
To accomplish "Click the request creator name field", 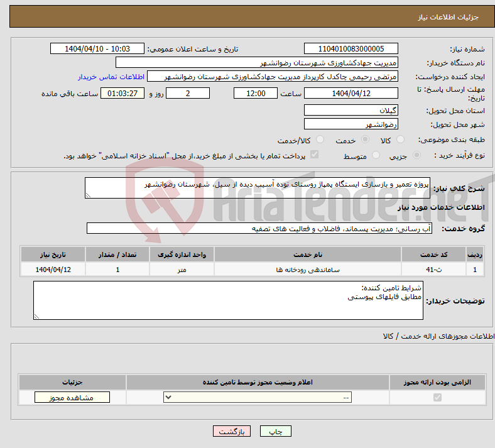I will (273, 77).
